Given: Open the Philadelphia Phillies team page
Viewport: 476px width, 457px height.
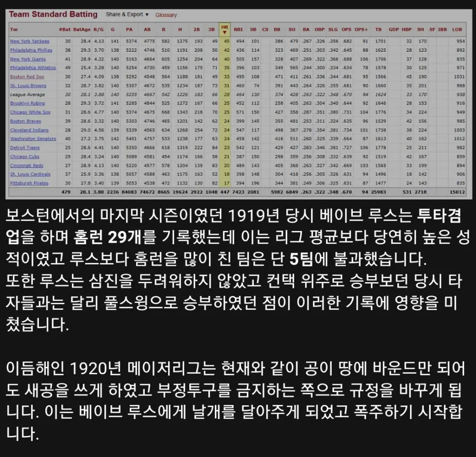Looking at the screenshot, I should [x=31, y=50].
